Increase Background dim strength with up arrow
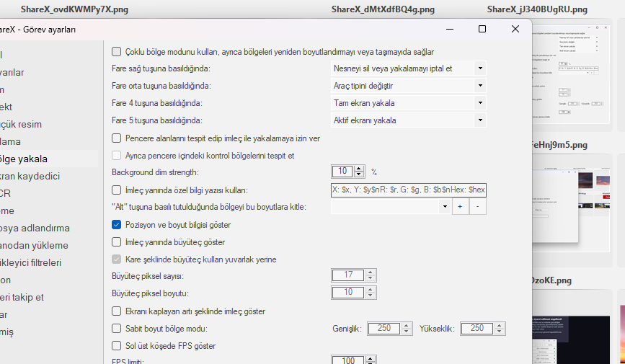This screenshot has width=625, height=364. click(360, 169)
